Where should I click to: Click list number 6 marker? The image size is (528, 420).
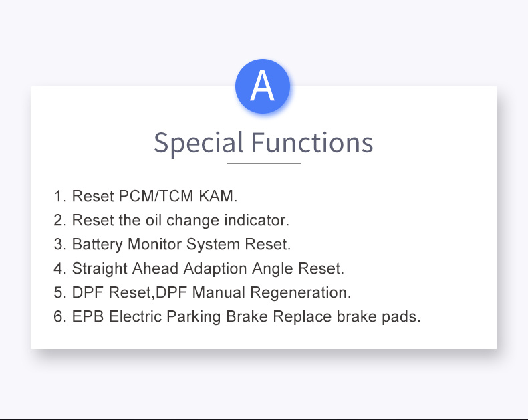(60, 317)
